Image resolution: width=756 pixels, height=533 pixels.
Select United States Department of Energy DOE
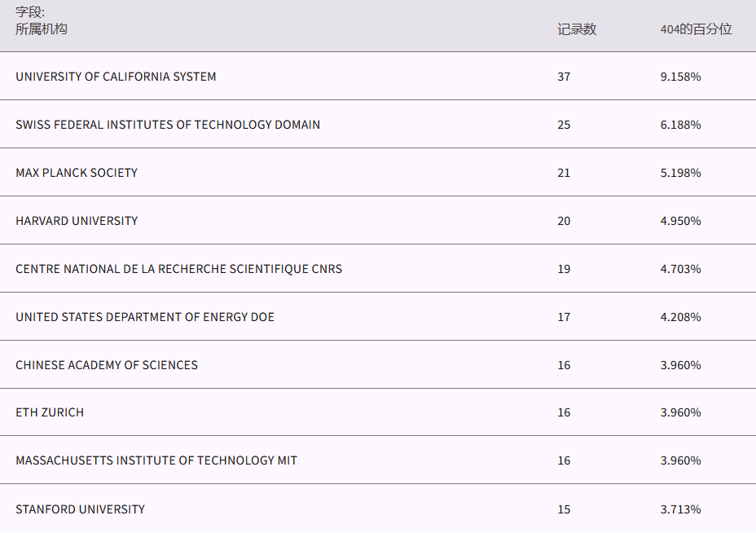tap(145, 317)
